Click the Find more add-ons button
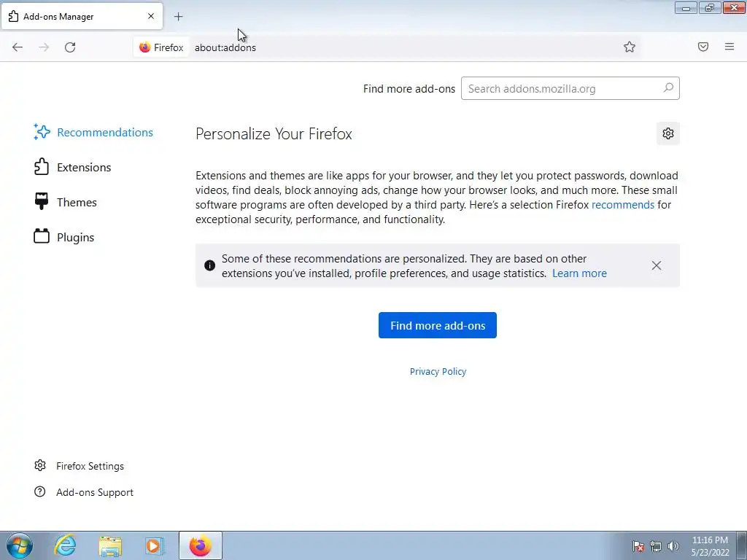The image size is (747, 560). pos(438,325)
